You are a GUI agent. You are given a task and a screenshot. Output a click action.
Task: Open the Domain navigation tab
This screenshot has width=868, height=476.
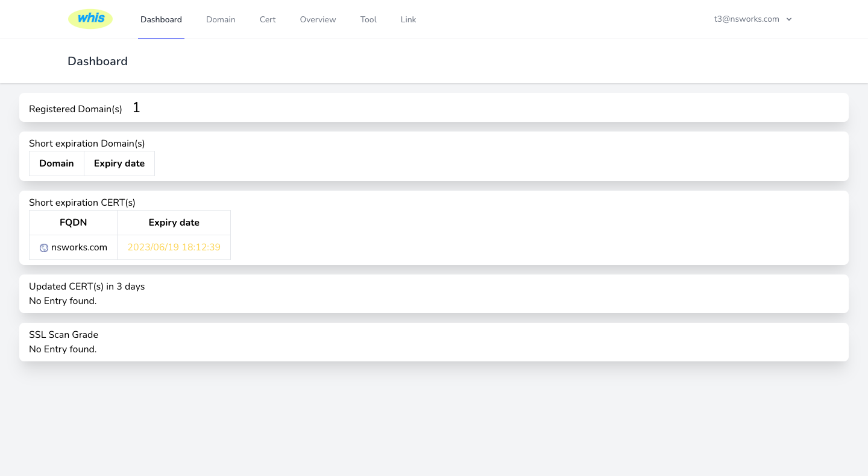point(221,19)
